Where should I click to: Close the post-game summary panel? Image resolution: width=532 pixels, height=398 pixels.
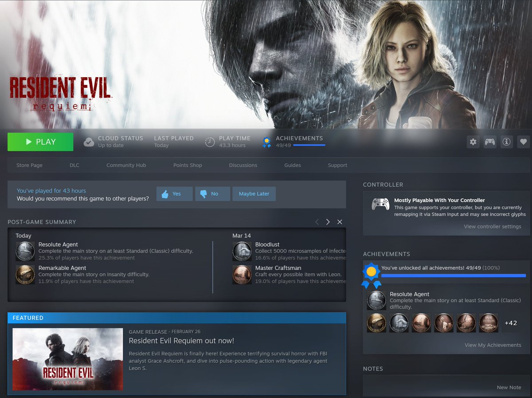click(340, 222)
